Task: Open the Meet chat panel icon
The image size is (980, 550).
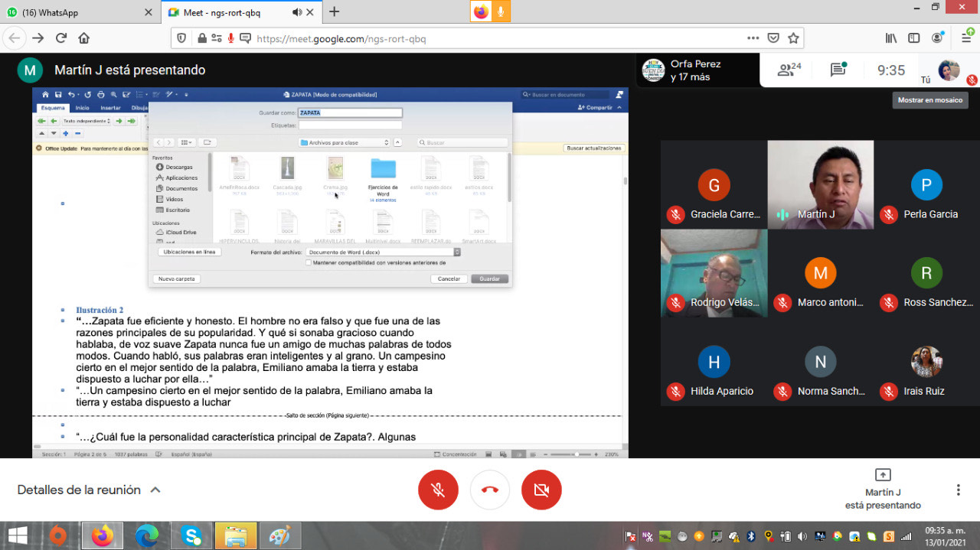Action: pyautogui.click(x=838, y=70)
